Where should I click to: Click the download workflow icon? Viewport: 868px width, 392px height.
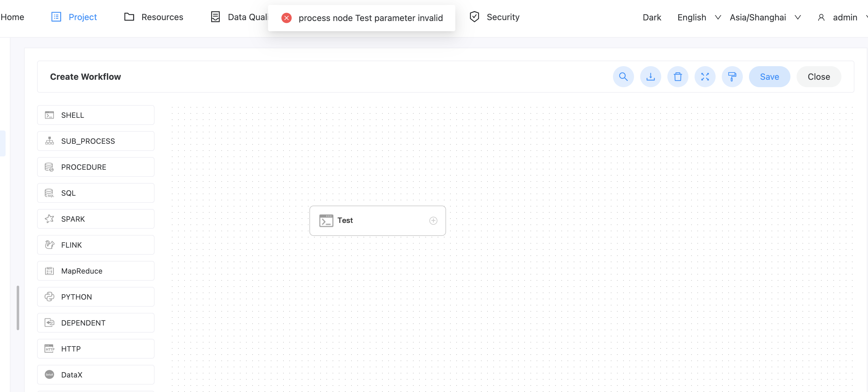651,76
